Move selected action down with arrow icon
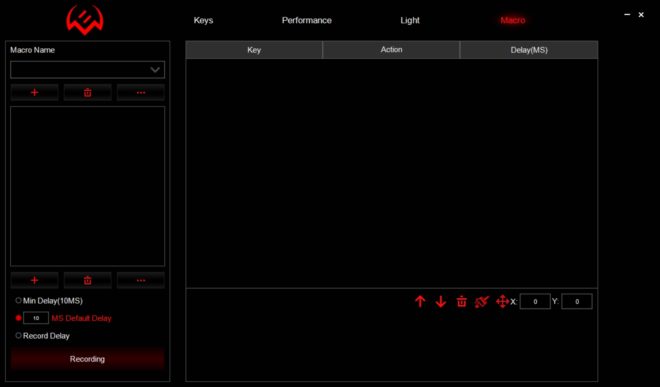Image resolution: width=660 pixels, height=387 pixels. click(441, 302)
